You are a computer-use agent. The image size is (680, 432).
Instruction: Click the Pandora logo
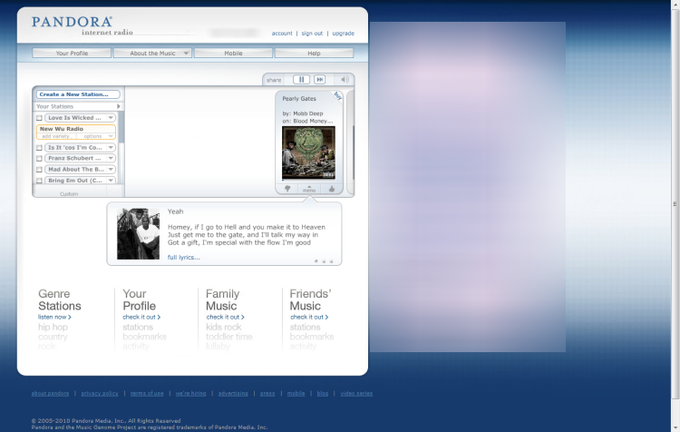coord(72,22)
